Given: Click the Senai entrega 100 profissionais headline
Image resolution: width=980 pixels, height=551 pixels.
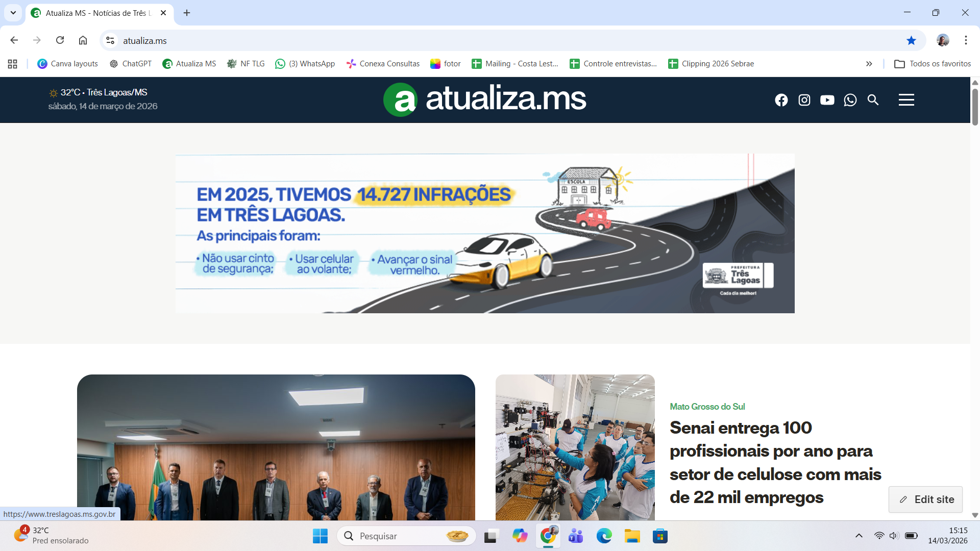Looking at the screenshot, I should coord(775,462).
